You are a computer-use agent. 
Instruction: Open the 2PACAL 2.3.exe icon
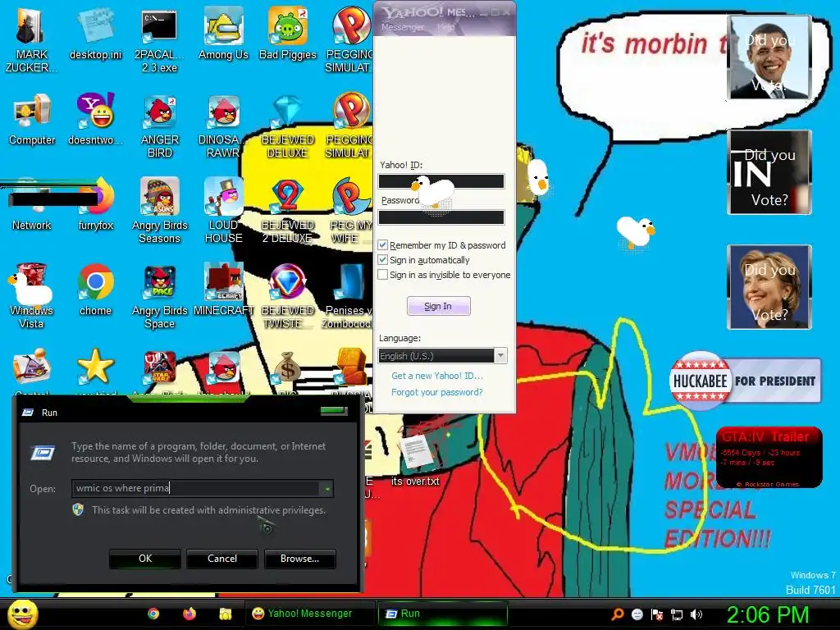click(x=159, y=40)
